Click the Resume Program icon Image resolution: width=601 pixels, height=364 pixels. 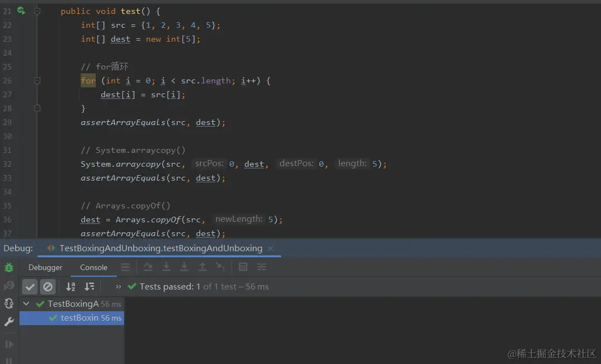click(x=8, y=344)
